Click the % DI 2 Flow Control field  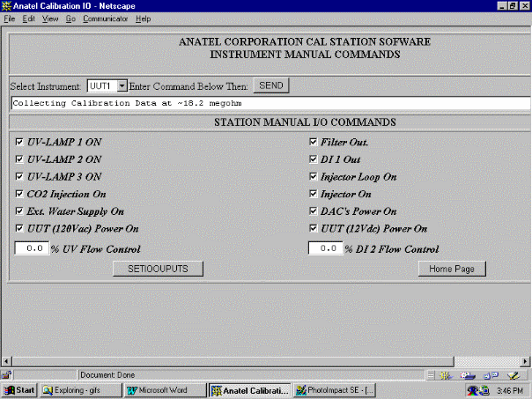[x=326, y=248]
